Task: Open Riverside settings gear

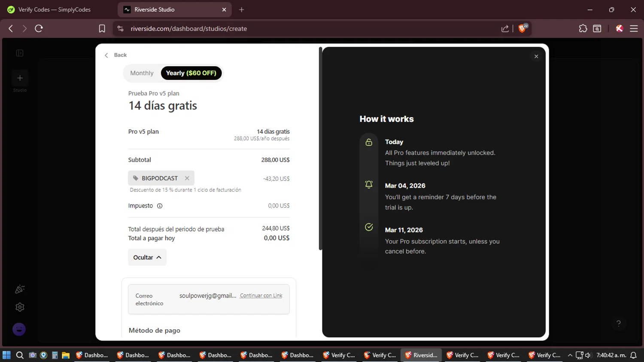Action: (20, 307)
